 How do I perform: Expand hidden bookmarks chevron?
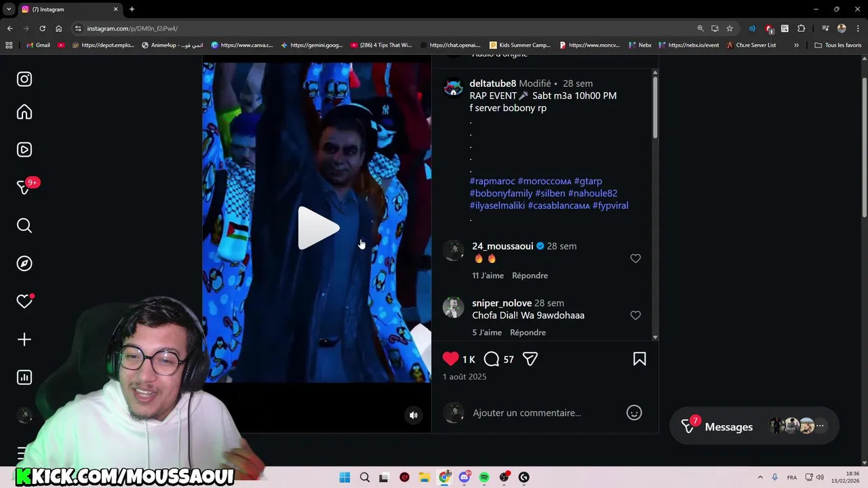[x=796, y=45]
